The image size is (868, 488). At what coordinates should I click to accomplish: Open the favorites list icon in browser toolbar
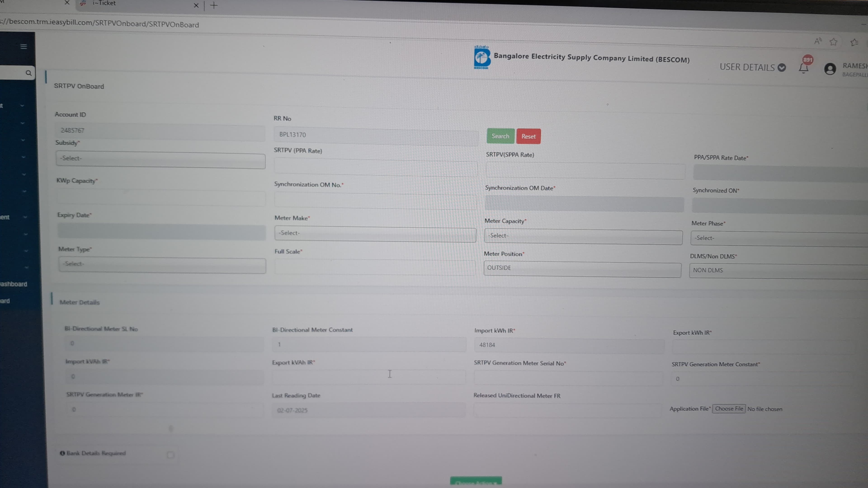coord(854,42)
